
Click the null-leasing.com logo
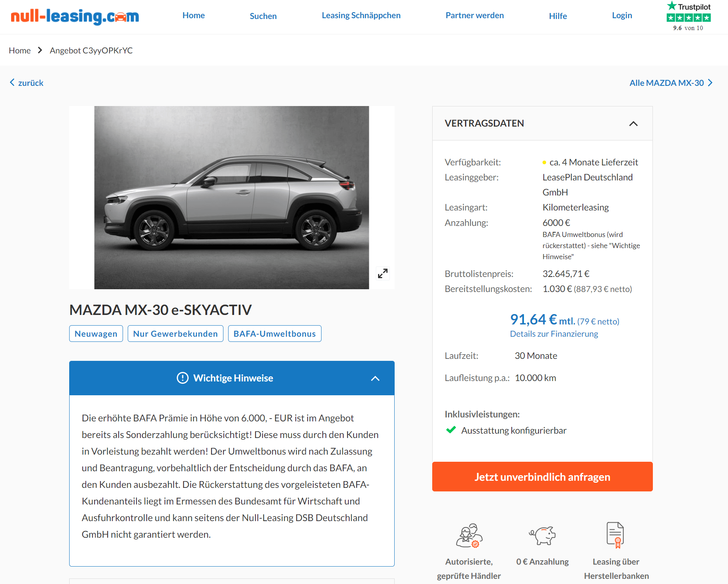(x=75, y=16)
